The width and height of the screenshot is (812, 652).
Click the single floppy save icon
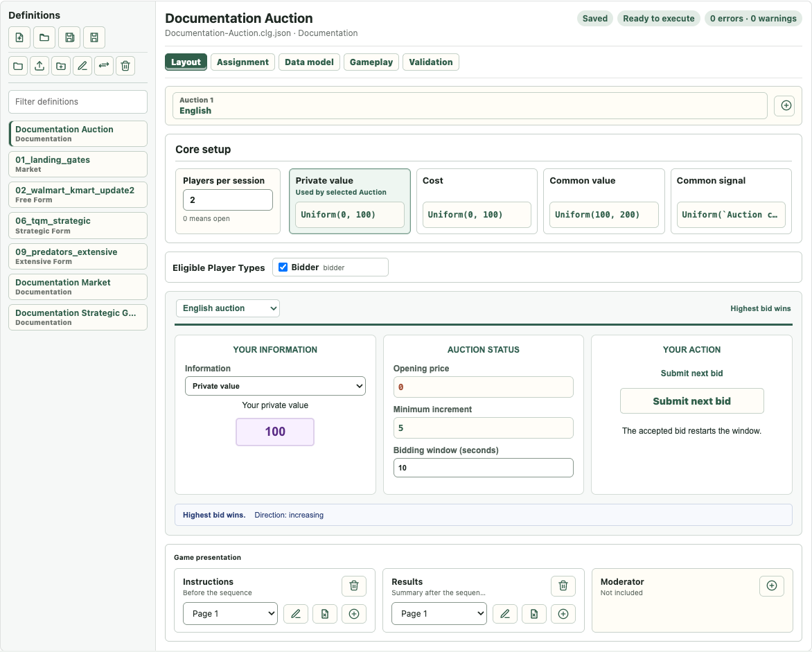[94, 37]
